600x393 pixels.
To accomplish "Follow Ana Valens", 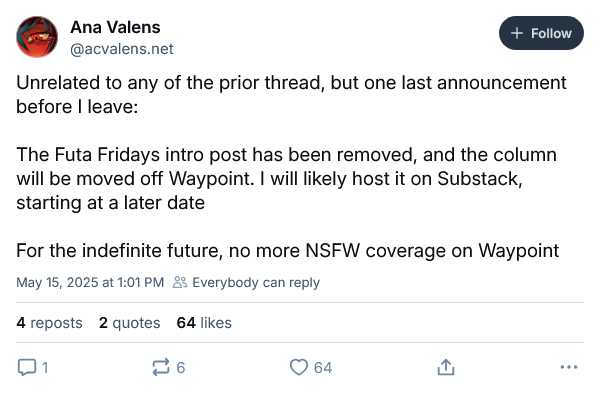I will (541, 33).
